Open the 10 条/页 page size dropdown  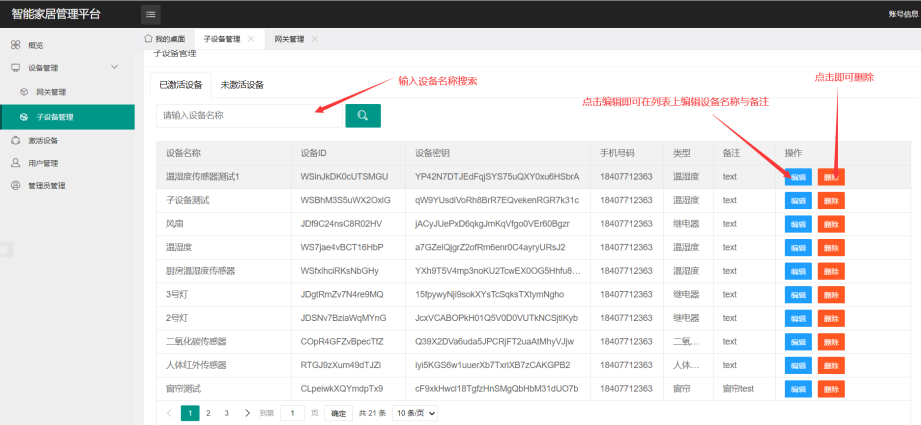click(415, 413)
